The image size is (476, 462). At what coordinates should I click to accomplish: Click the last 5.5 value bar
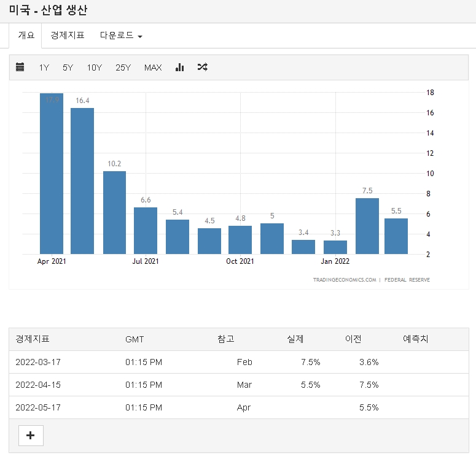coord(396,236)
